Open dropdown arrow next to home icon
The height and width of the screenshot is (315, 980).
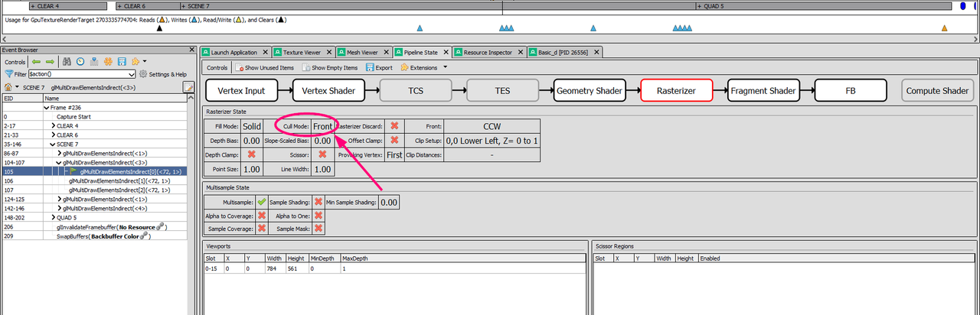pos(18,88)
